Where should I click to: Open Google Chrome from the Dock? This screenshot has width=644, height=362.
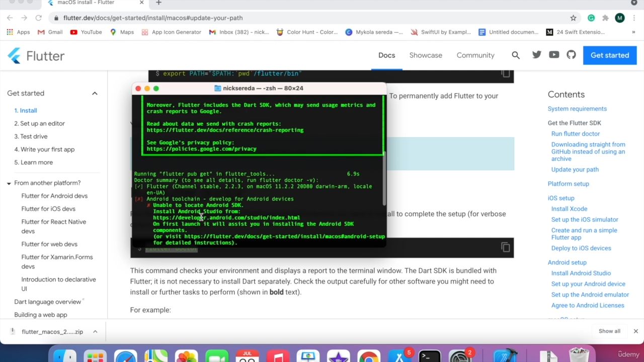pos(369,356)
